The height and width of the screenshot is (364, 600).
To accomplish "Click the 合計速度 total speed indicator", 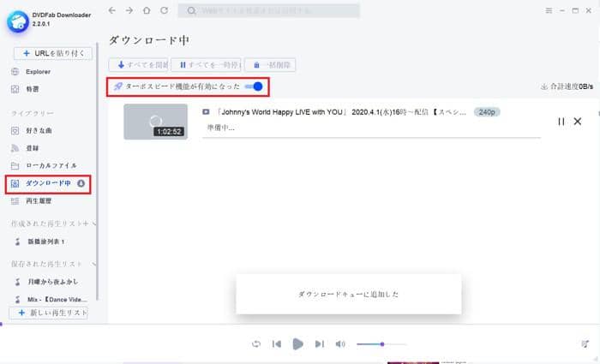I will click(x=567, y=87).
